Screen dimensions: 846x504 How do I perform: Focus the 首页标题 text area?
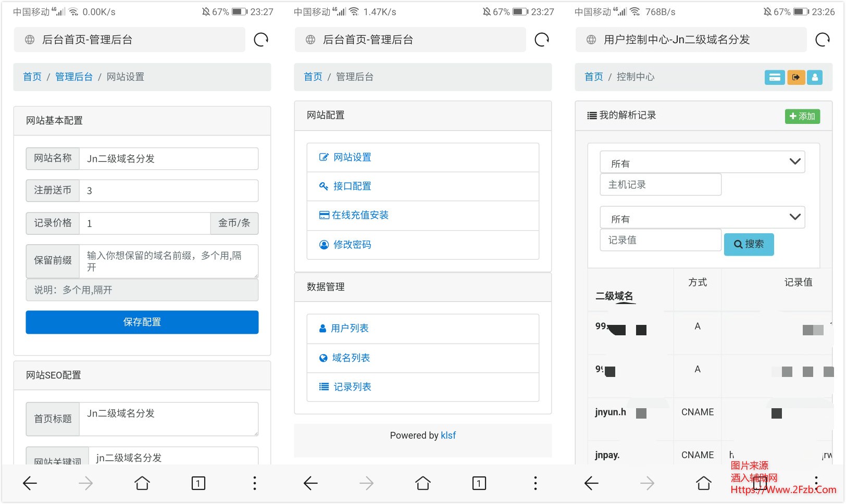pyautogui.click(x=169, y=419)
